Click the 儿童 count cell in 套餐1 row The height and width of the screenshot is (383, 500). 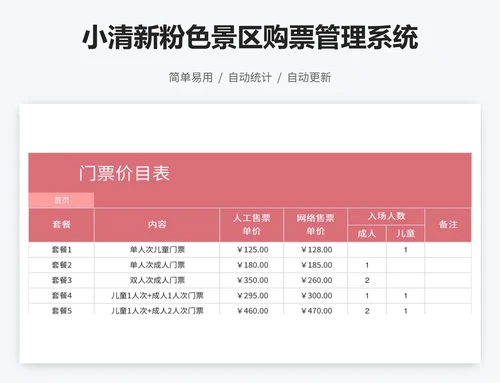pyautogui.click(x=405, y=250)
